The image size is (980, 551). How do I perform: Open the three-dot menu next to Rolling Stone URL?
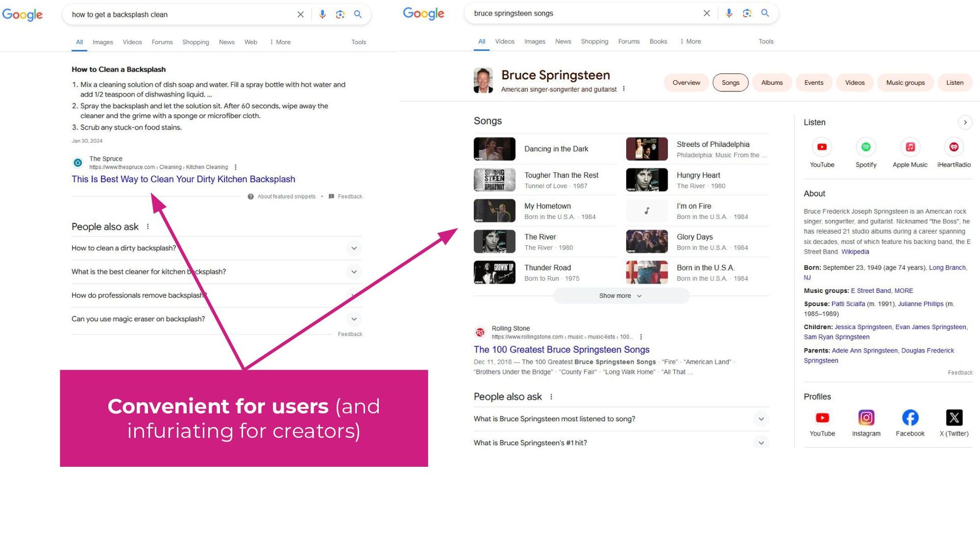tap(641, 337)
